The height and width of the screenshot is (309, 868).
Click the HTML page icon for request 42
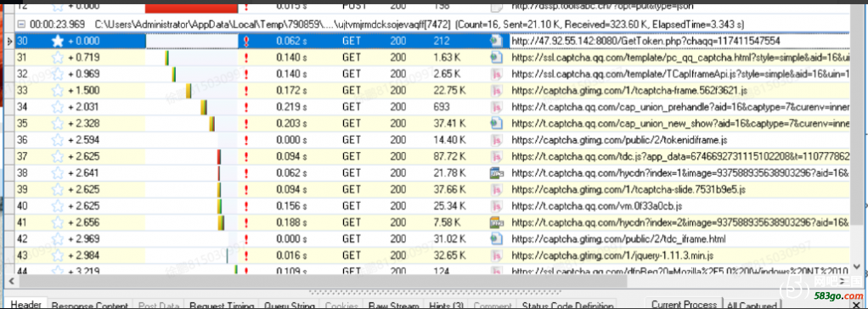click(x=496, y=239)
